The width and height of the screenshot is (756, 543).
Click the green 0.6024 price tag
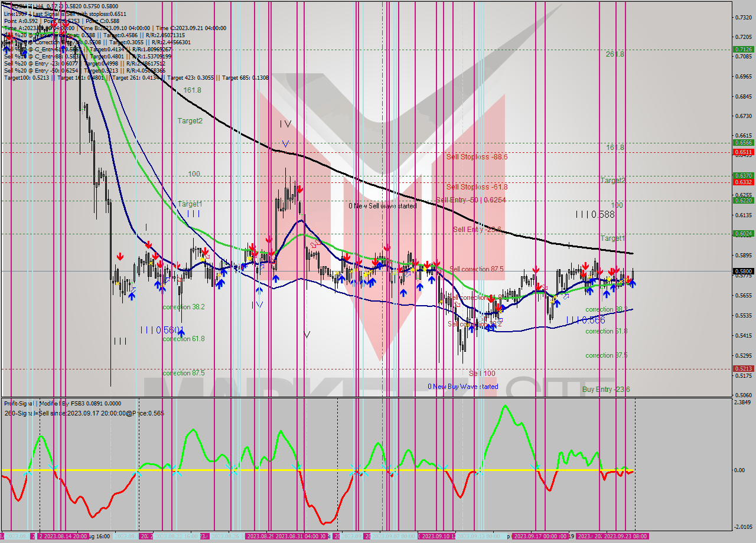[743, 234]
